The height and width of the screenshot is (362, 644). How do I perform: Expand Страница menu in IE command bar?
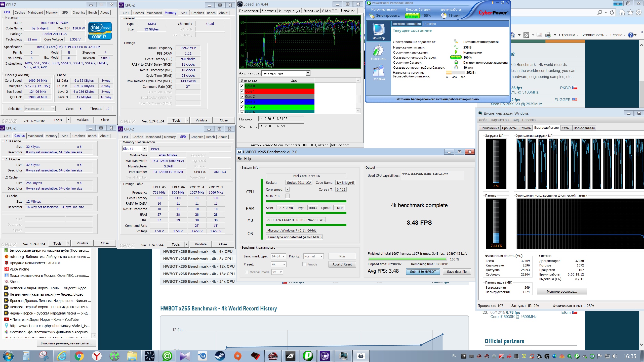coord(569,35)
